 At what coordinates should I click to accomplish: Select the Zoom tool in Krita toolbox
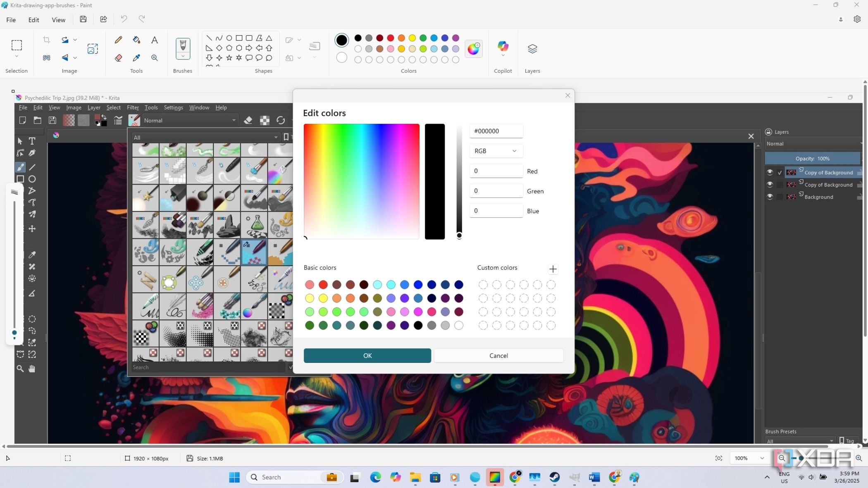click(20, 369)
